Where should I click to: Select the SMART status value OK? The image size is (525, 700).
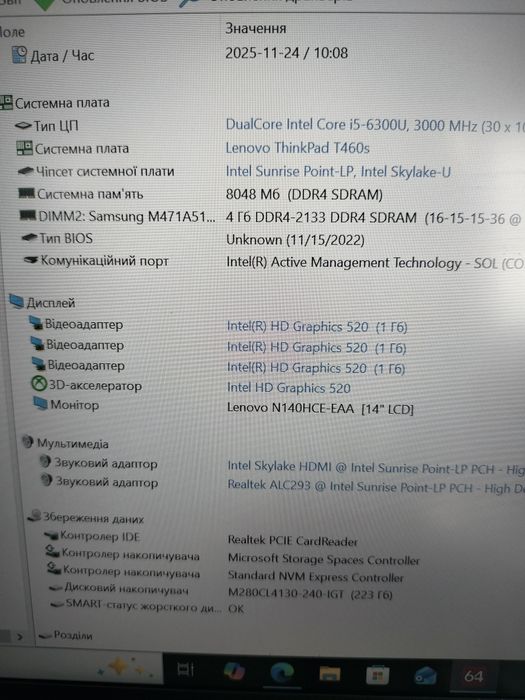pyautogui.click(x=236, y=608)
